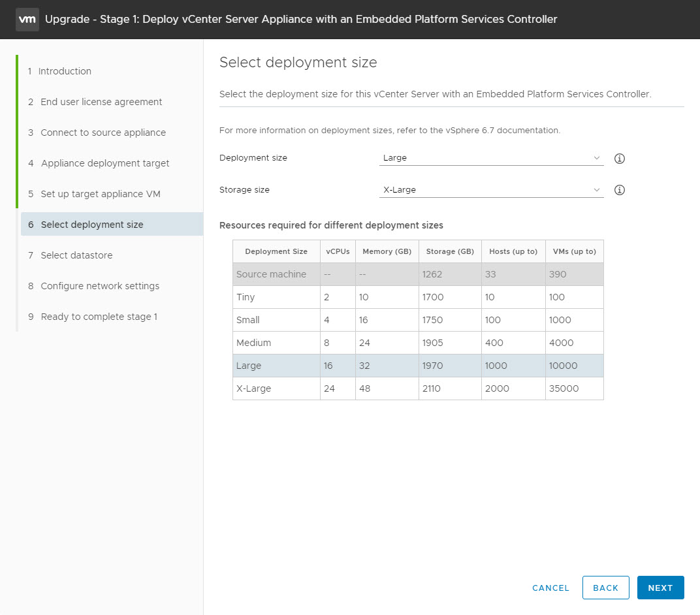Viewport: 700px width, 615px height.
Task: Click memory value 48 in X-Large row
Action: click(x=364, y=388)
